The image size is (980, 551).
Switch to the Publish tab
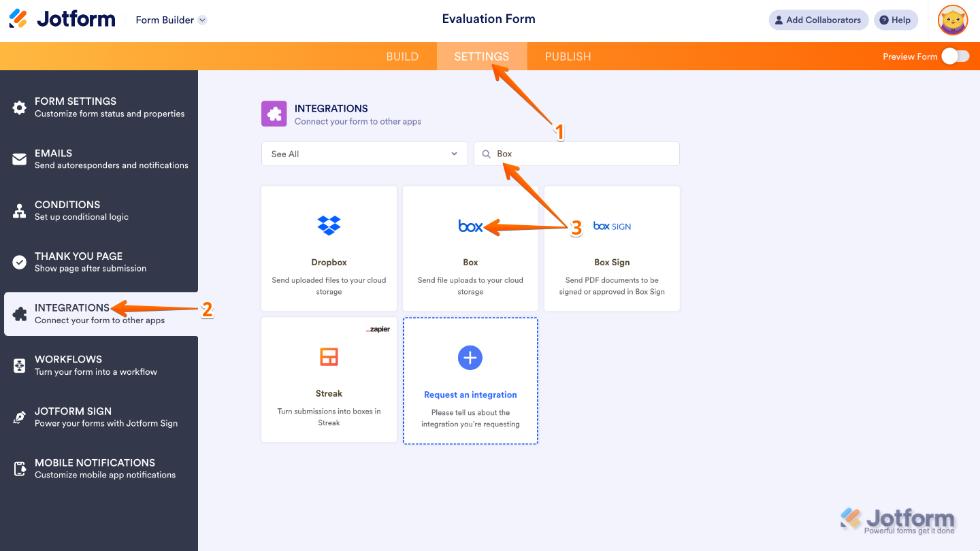[568, 56]
